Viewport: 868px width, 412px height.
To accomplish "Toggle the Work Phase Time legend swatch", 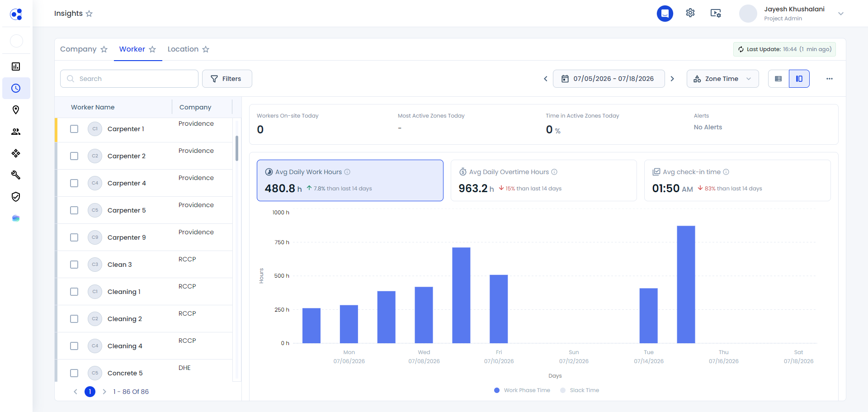I will tap(497, 390).
